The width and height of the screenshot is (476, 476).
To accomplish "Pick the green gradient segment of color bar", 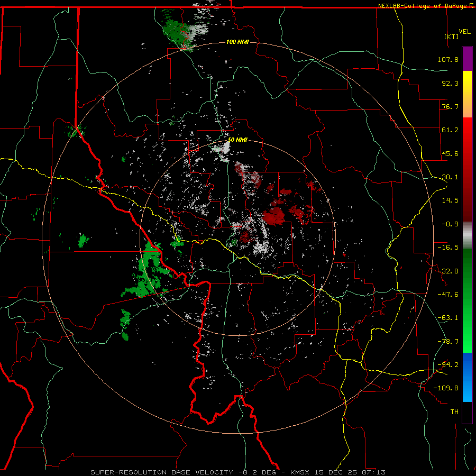I will click(467, 300).
